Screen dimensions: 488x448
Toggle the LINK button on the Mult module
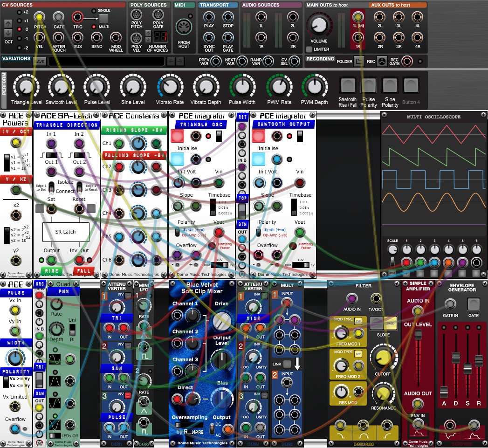click(287, 364)
